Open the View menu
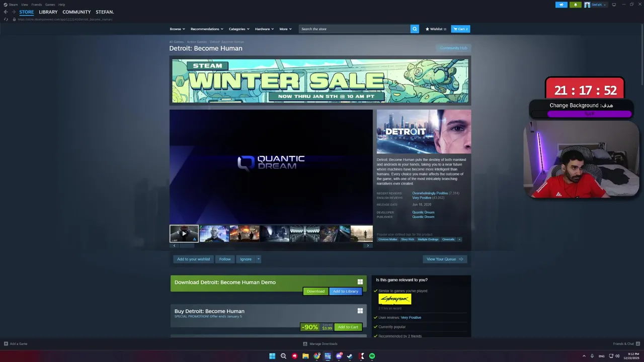Image resolution: width=644 pixels, height=362 pixels. [24, 5]
